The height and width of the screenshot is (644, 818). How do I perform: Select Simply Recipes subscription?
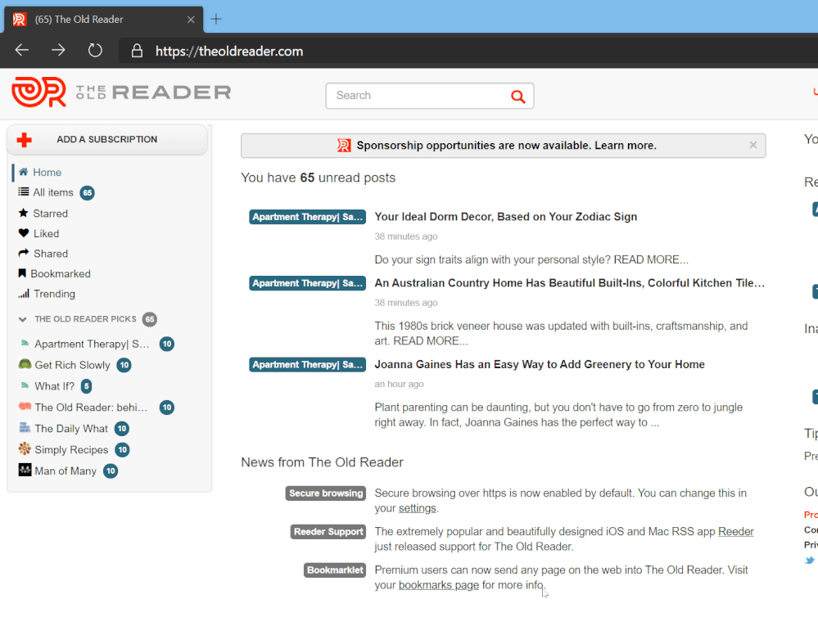tap(71, 449)
